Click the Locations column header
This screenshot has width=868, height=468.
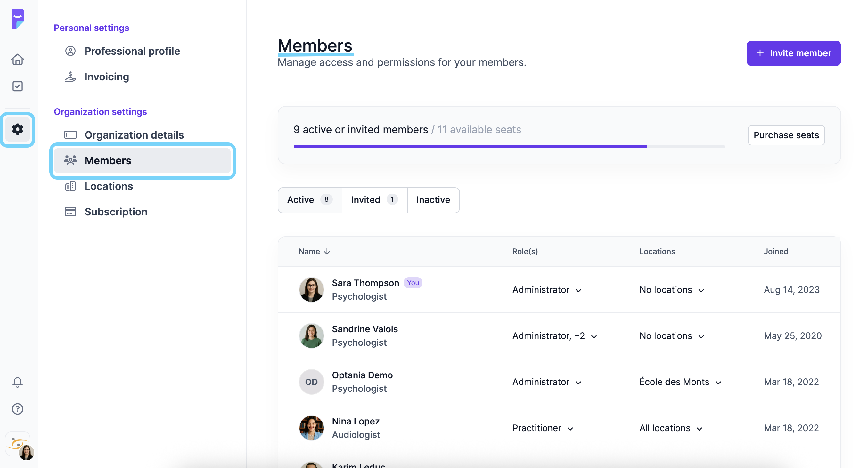coord(657,252)
